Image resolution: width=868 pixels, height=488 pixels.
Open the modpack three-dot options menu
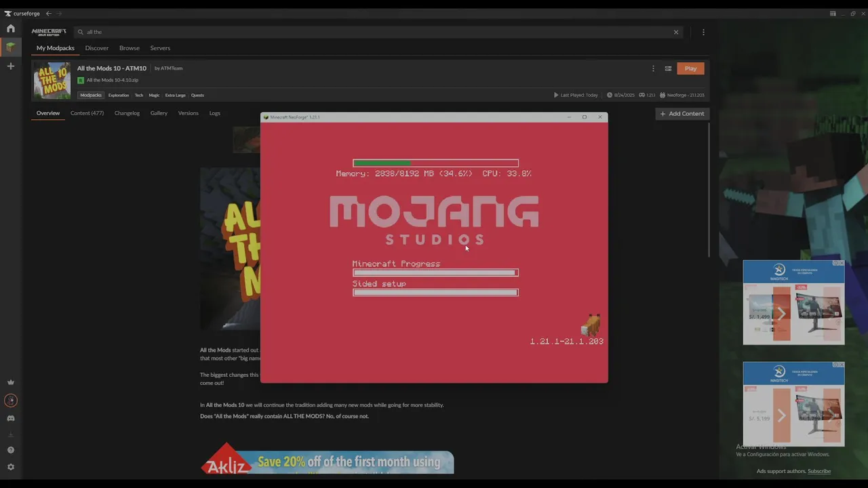click(653, 68)
